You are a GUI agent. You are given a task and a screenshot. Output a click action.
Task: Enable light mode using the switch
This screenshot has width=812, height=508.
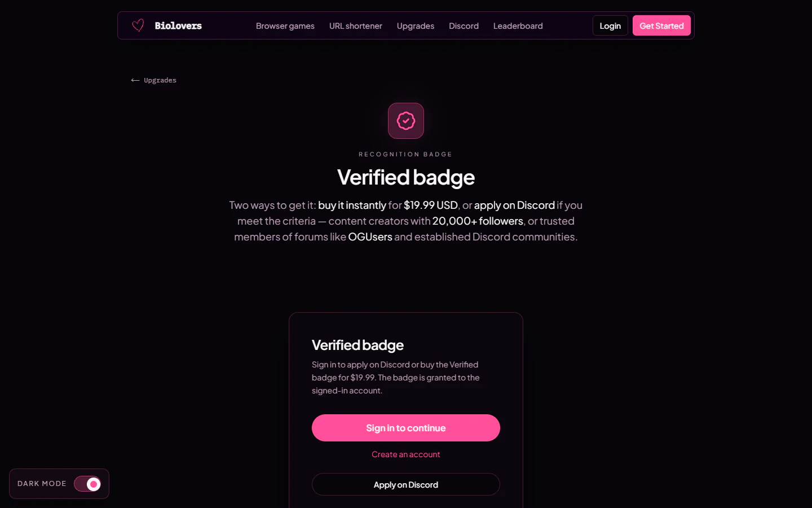tap(89, 484)
